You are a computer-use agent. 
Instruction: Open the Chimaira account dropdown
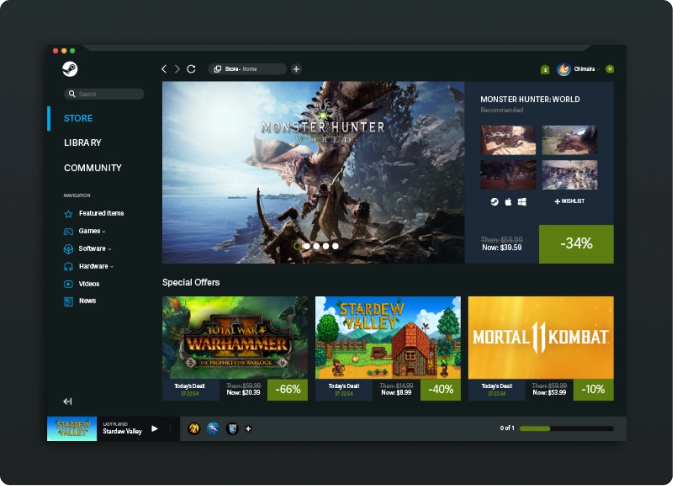598,70
